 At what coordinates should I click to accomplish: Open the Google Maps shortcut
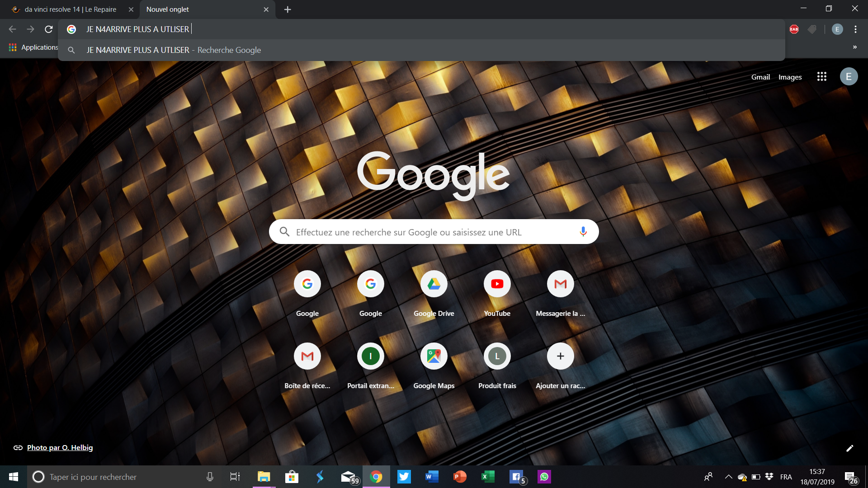coord(434,366)
